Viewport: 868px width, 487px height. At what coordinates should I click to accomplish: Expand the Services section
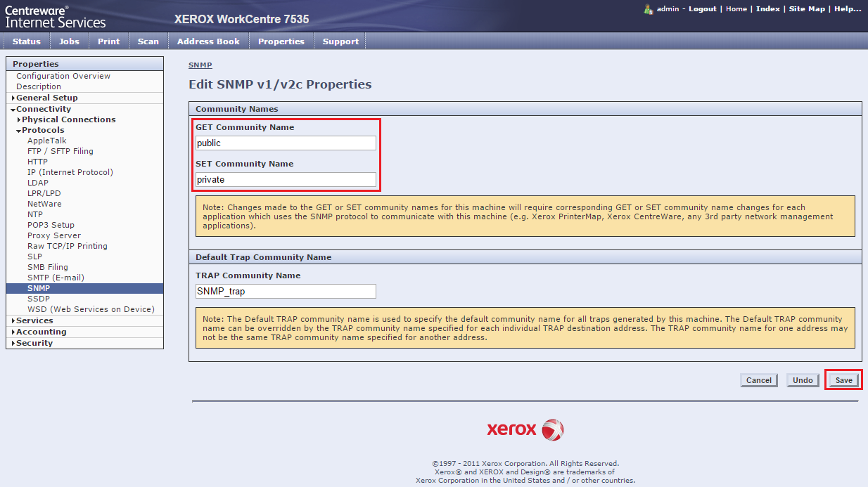point(34,320)
